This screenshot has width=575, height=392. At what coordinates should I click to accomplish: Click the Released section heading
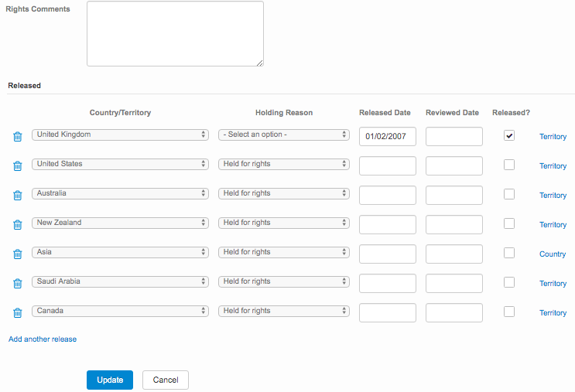tap(24, 85)
